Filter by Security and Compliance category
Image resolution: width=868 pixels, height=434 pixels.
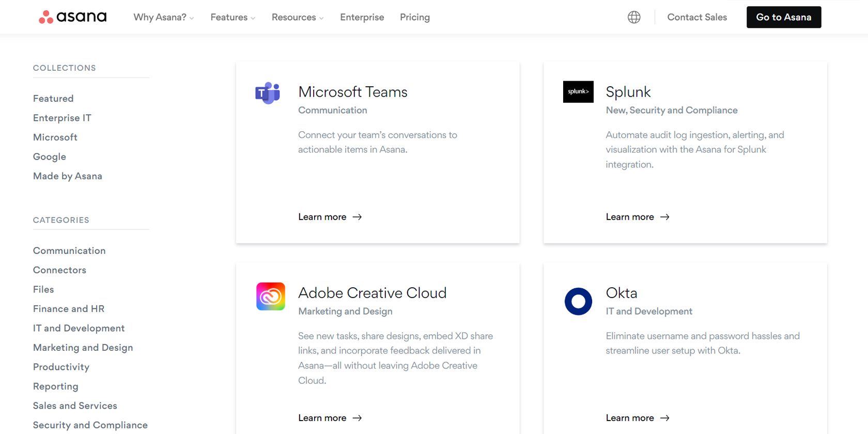pyautogui.click(x=90, y=425)
